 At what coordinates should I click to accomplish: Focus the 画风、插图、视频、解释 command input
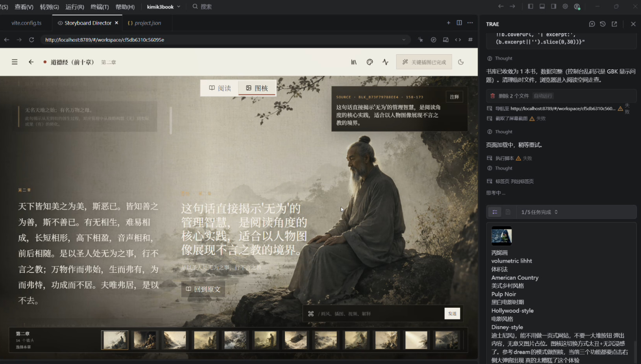(x=380, y=314)
